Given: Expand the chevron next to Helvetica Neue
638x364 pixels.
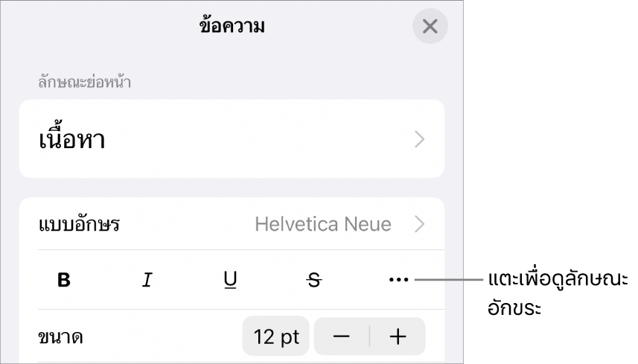Looking at the screenshot, I should pyautogui.click(x=419, y=224).
